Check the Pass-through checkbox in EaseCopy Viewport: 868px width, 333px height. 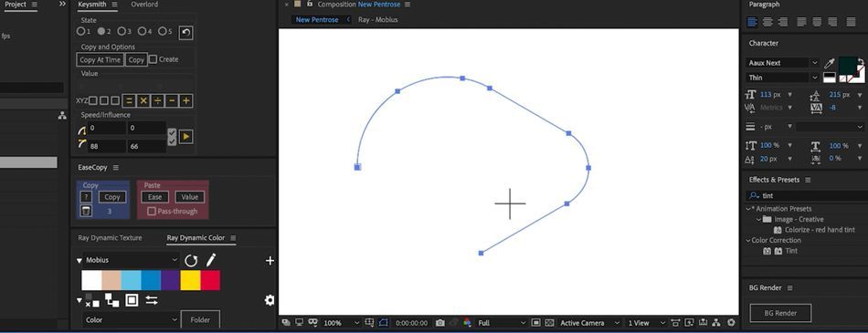[152, 212]
